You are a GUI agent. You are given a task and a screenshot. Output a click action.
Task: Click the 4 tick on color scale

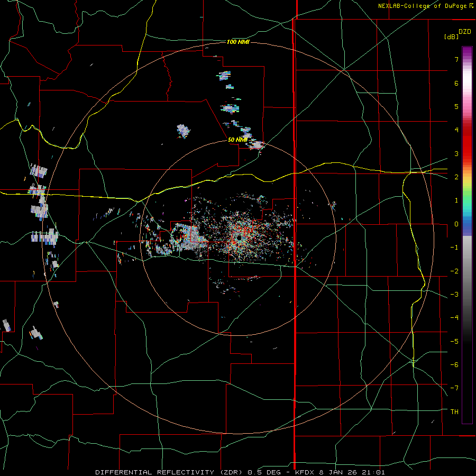pos(456,130)
